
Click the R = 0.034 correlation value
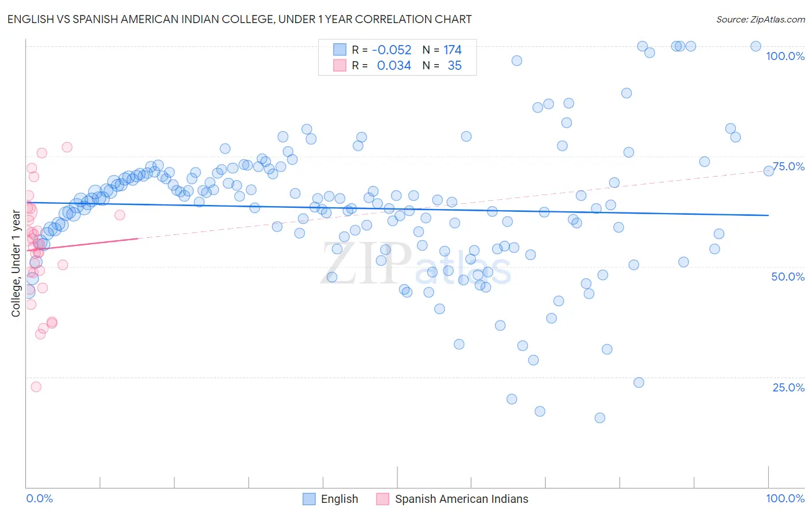[382, 65]
